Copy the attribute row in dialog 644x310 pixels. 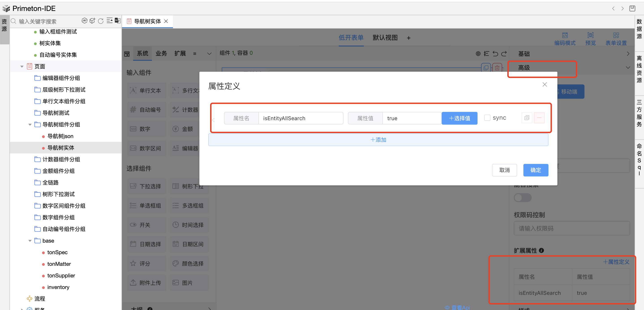527,118
